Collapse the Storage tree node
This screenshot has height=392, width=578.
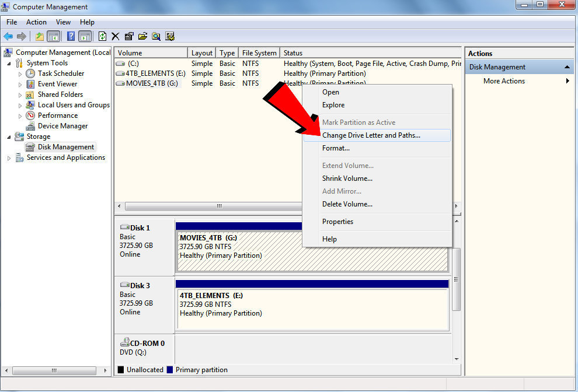point(9,137)
